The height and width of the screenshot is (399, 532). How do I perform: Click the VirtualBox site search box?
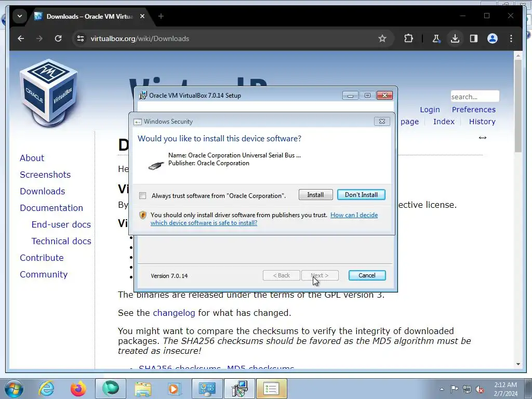tap(475, 97)
